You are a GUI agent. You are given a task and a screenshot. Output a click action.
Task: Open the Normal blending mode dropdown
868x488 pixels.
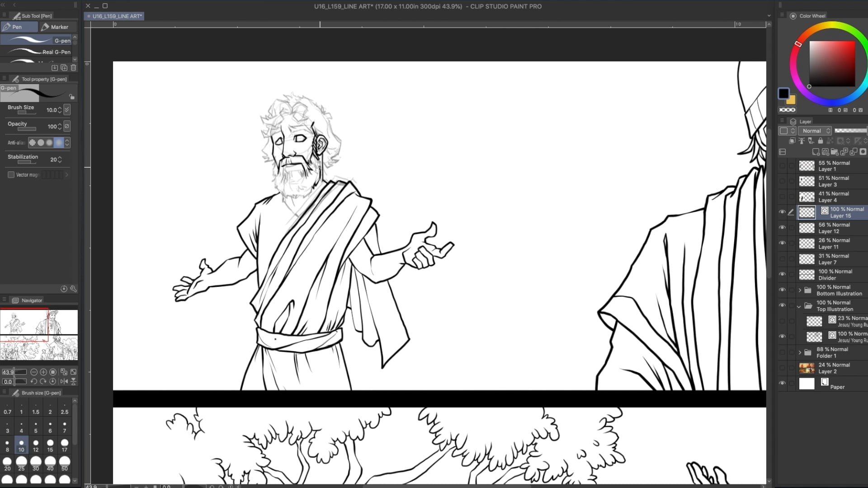pos(815,131)
